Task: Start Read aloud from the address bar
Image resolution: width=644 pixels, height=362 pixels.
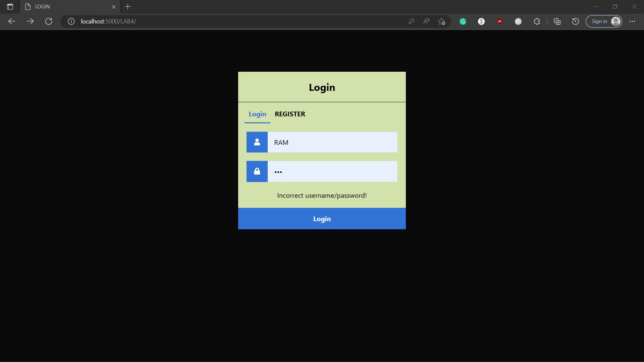Action: 426,21
